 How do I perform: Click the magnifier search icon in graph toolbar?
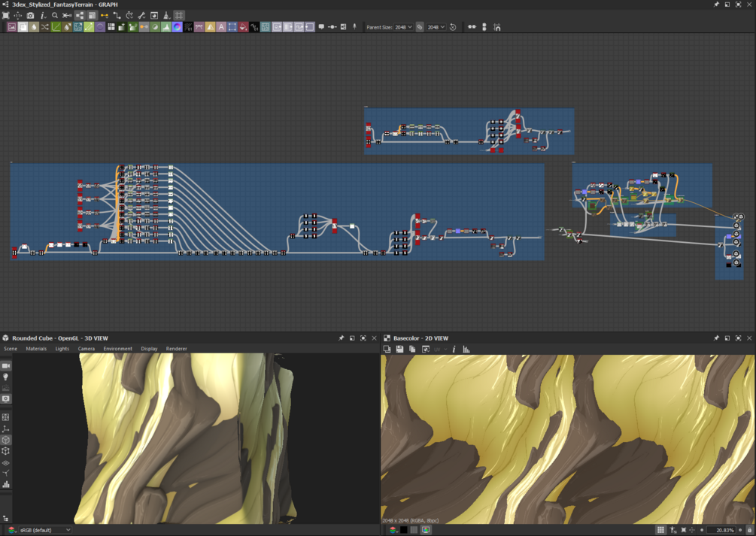click(55, 16)
